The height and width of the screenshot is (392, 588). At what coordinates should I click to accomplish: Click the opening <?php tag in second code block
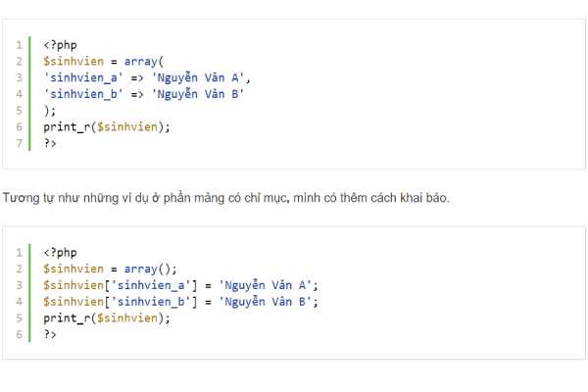coord(60,252)
